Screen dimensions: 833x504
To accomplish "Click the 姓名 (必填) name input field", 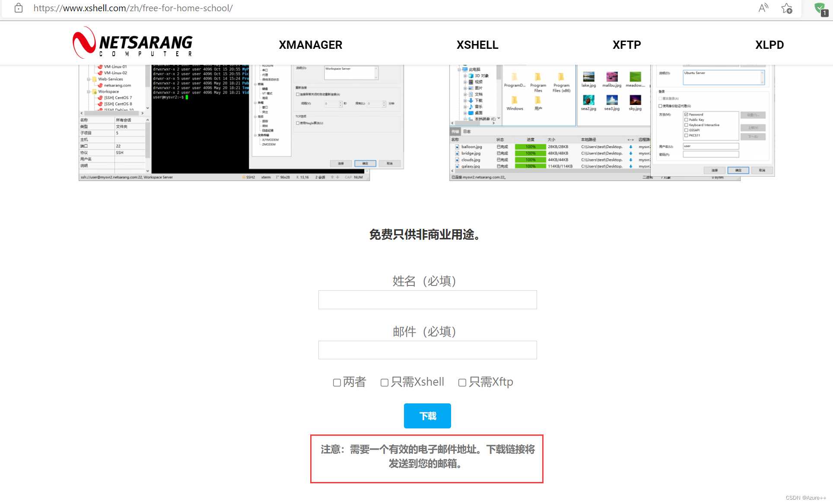I will pos(427,300).
